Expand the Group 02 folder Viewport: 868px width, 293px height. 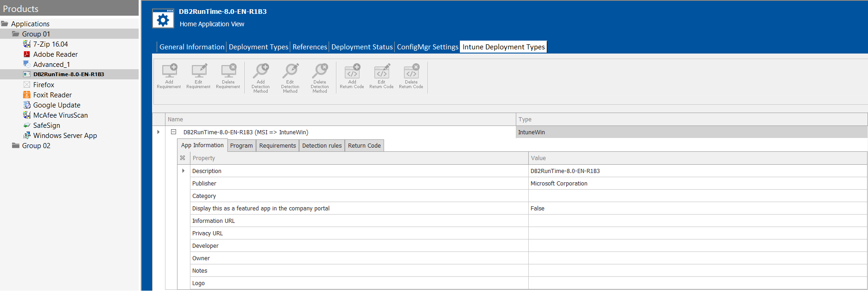click(x=36, y=146)
